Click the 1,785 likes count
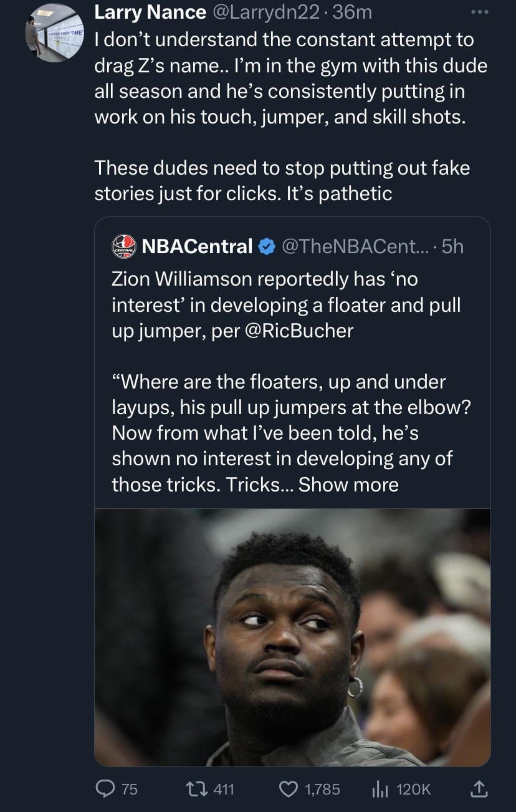The width and height of the screenshot is (516, 812). [322, 789]
